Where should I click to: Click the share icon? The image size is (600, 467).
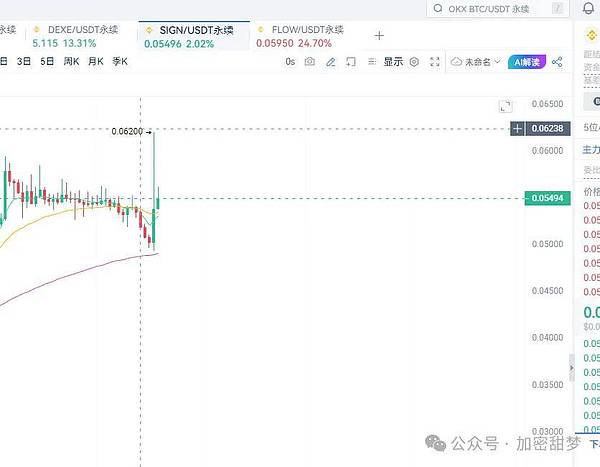pyautogui.click(x=557, y=62)
